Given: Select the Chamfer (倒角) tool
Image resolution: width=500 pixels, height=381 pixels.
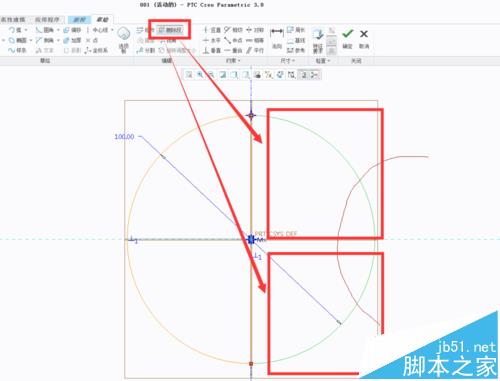Looking at the screenshot, I should (x=45, y=40).
